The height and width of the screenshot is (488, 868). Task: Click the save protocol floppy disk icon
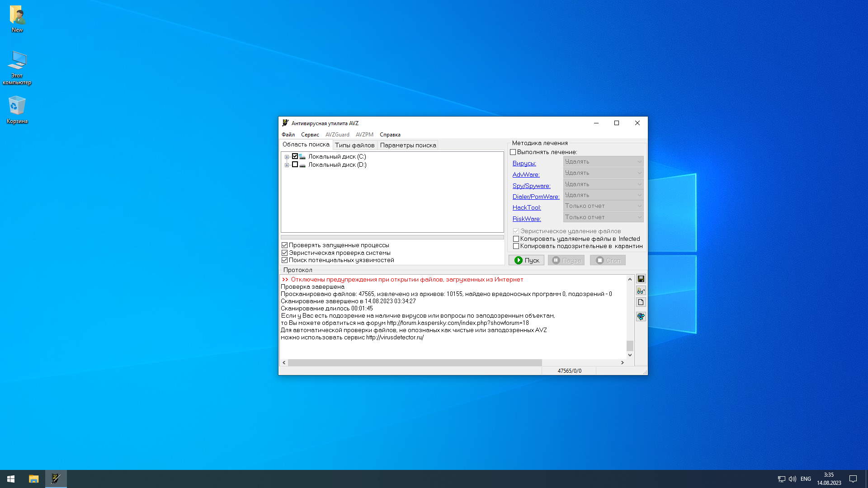(641, 279)
